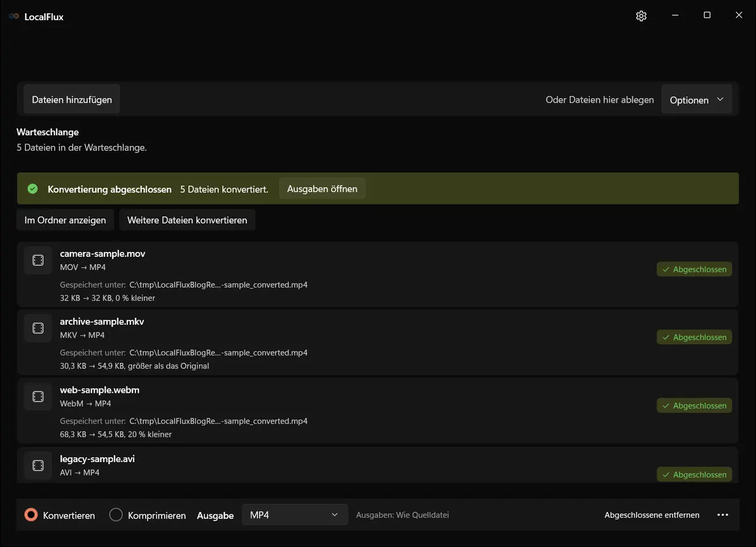Click '68,3 KB → 54,5 KB, 20 % kleiner'

tap(116, 434)
